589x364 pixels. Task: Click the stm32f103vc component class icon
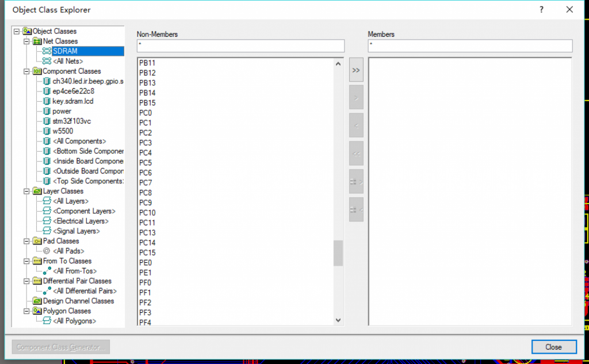click(47, 121)
